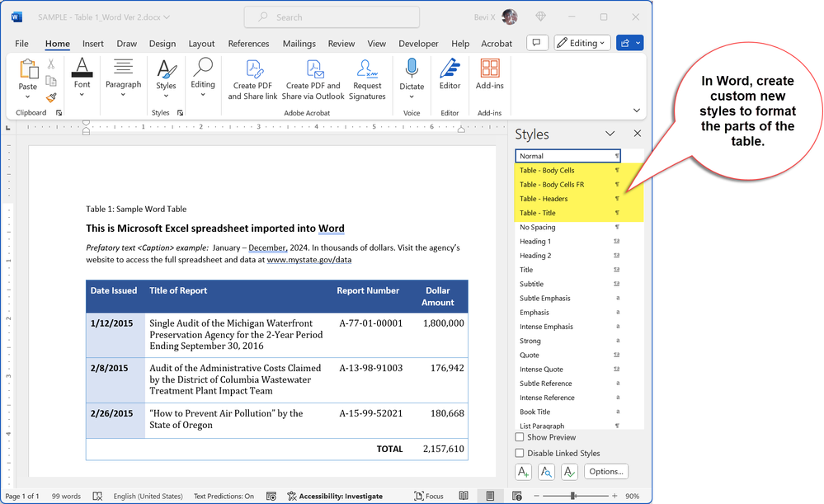Expand the Share button dropdown arrow
Screen dimensions: 824x504
click(x=638, y=43)
